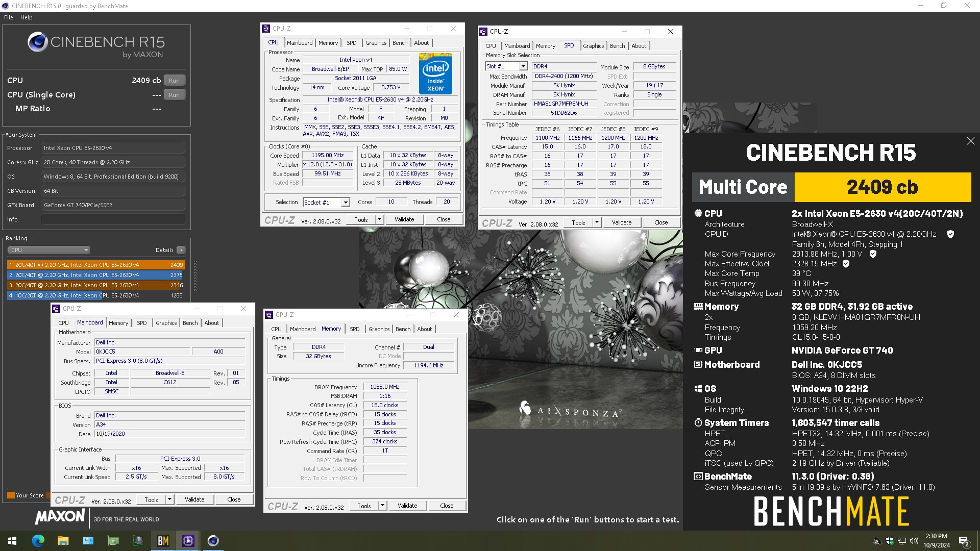Open the Cinebench File menu
Viewport: 980px width, 551px height.
[x=9, y=17]
